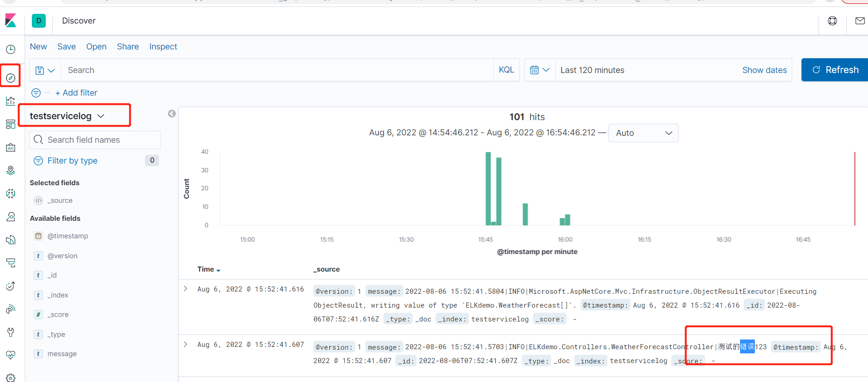
Task: Open Recently viewed clock icon
Action: [11, 49]
